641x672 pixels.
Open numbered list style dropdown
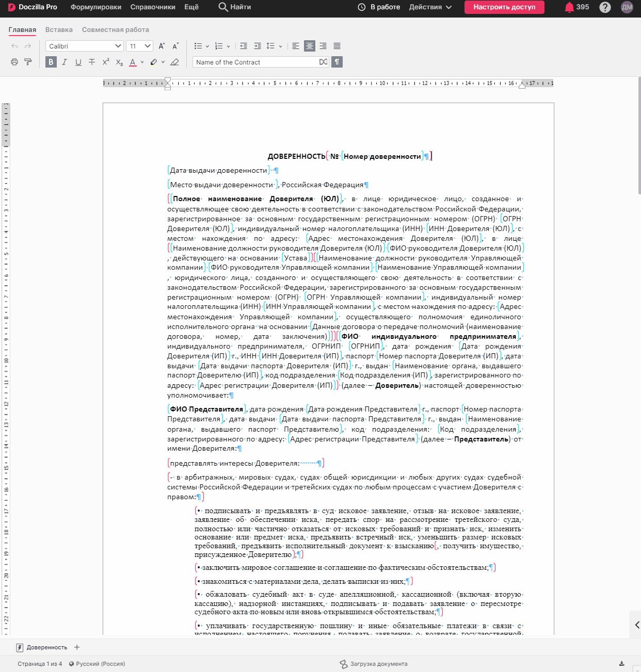pos(229,46)
